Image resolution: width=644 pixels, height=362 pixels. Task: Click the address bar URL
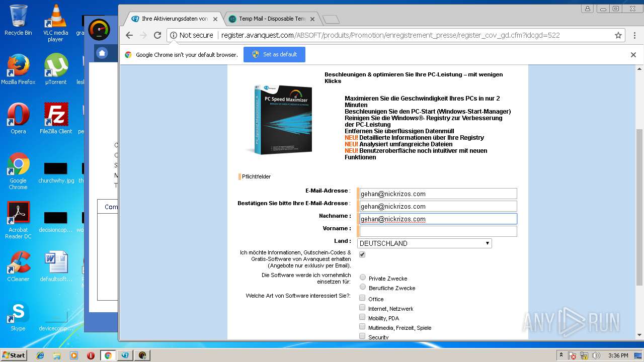point(390,35)
